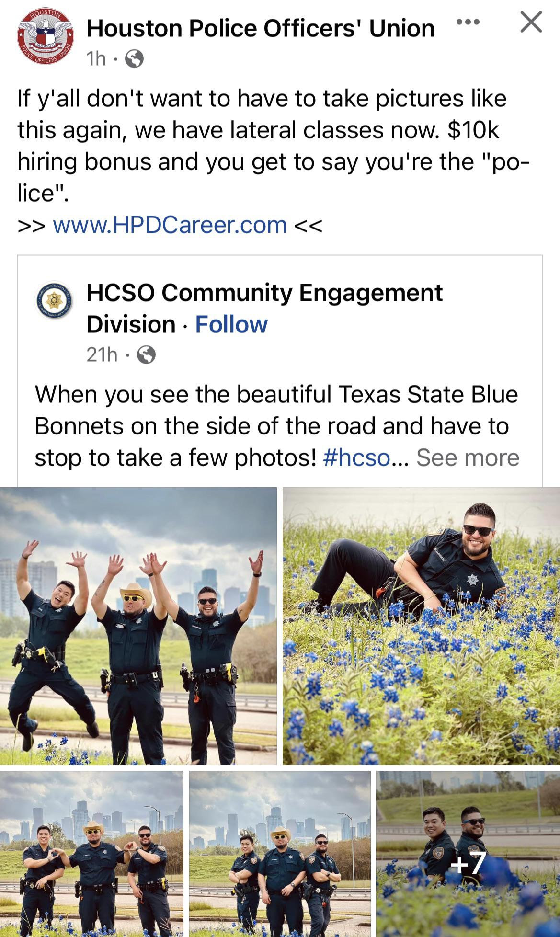The width and height of the screenshot is (560, 937).
Task: Open Houston Police Officers' Union page name
Action: pos(261,28)
